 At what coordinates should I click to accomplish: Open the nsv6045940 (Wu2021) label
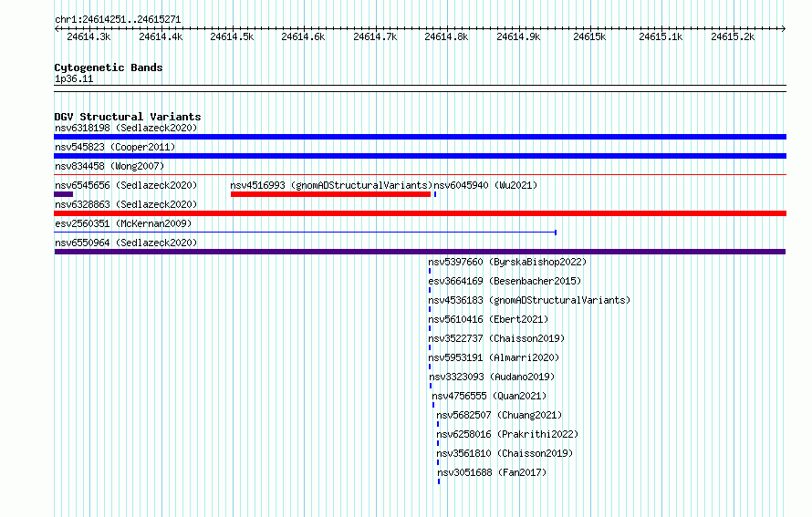point(485,185)
